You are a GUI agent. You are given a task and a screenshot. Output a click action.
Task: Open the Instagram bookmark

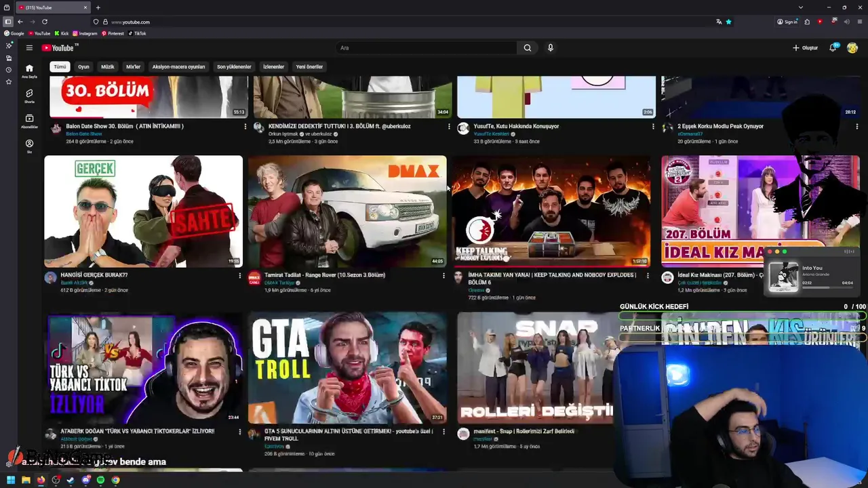pos(85,33)
